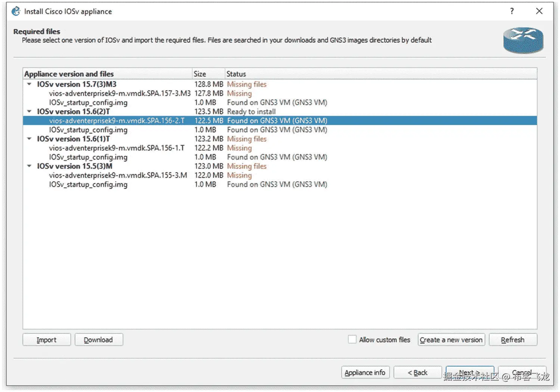Select the IOSv version 15.6(1)T row
Image resolution: width=560 pixels, height=392 pixels.
pyautogui.click(x=280, y=139)
